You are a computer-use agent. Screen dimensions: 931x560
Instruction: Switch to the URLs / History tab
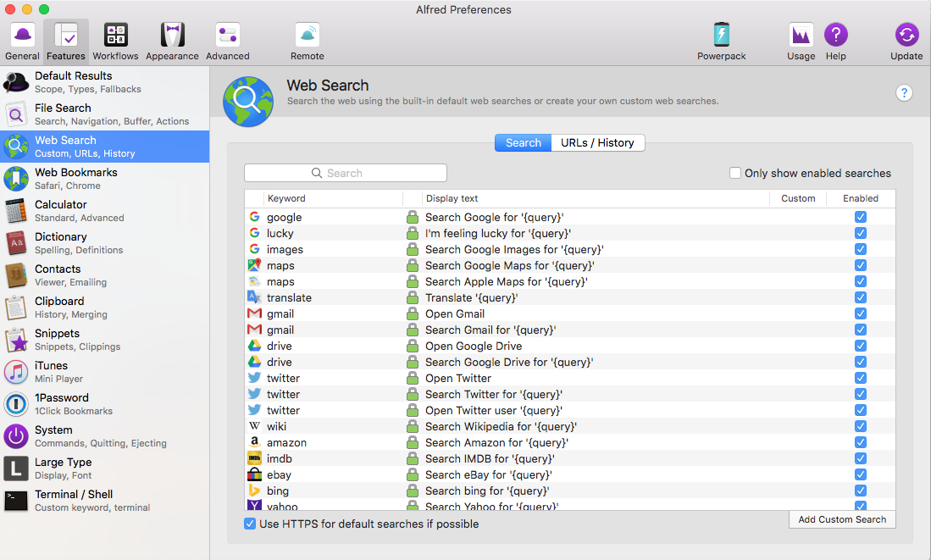click(x=597, y=142)
